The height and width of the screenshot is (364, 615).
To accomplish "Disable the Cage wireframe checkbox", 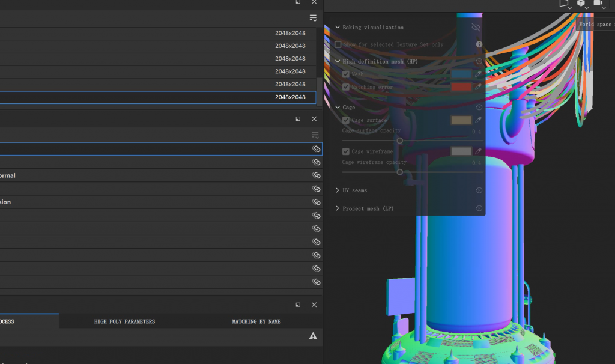I will [x=346, y=151].
